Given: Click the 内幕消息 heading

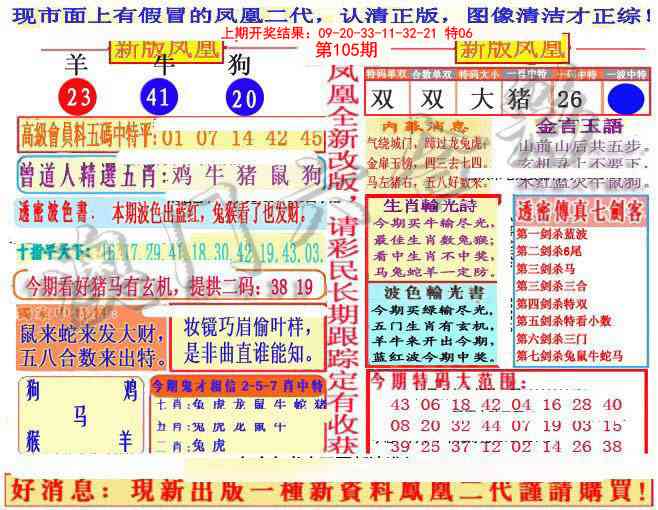Looking at the screenshot, I should tap(425, 127).
